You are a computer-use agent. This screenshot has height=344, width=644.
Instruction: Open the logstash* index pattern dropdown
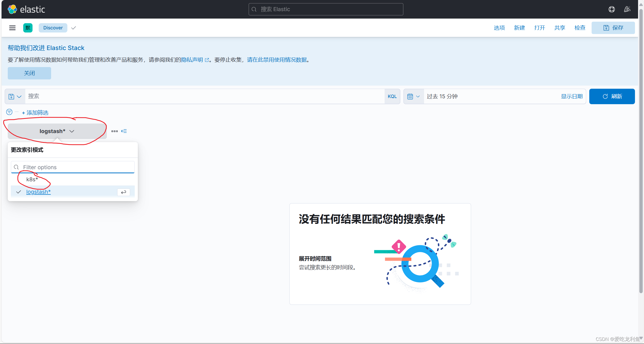pyautogui.click(x=57, y=131)
